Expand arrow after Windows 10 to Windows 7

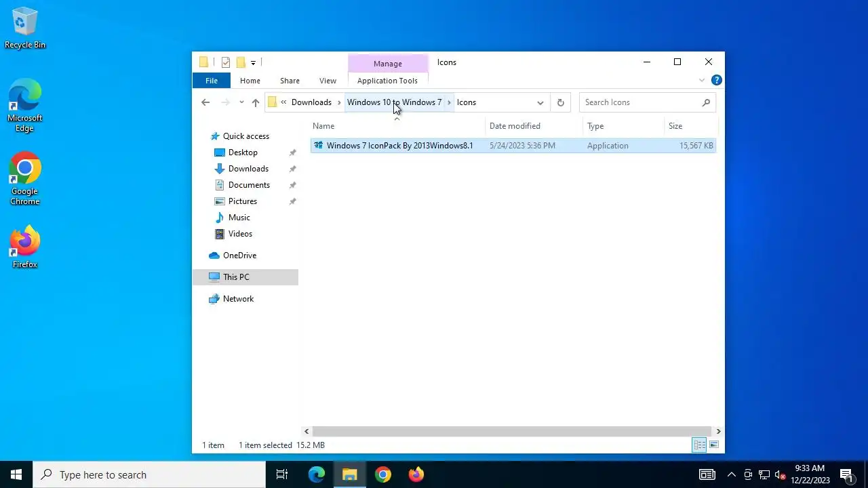449,102
